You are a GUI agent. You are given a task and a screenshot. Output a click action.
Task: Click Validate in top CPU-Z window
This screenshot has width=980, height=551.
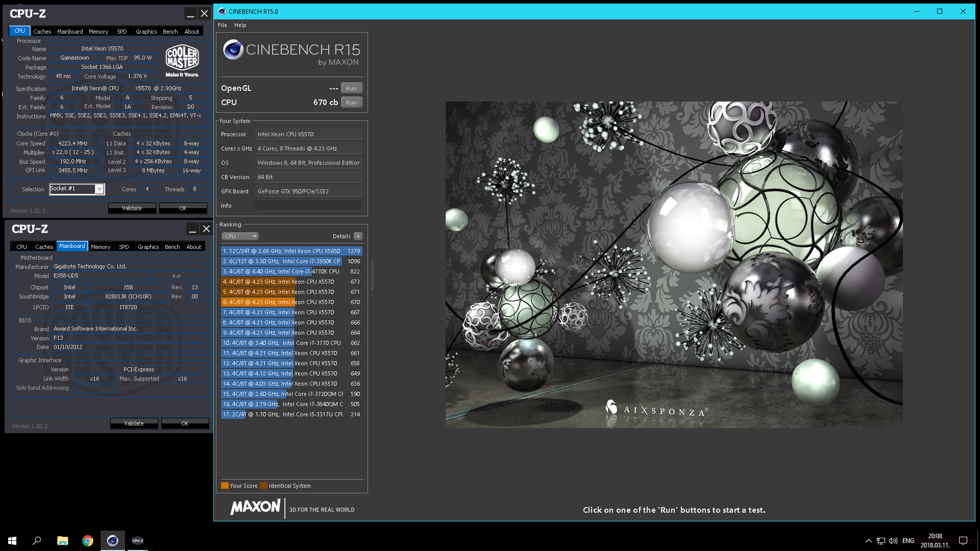pos(132,208)
